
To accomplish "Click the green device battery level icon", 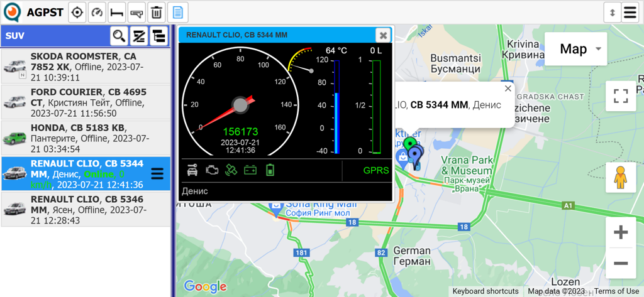I will point(269,170).
